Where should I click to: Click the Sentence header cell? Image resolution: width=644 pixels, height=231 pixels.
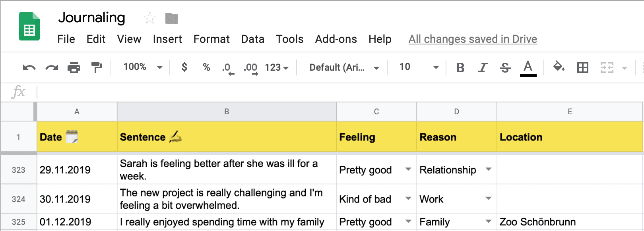[x=227, y=137]
